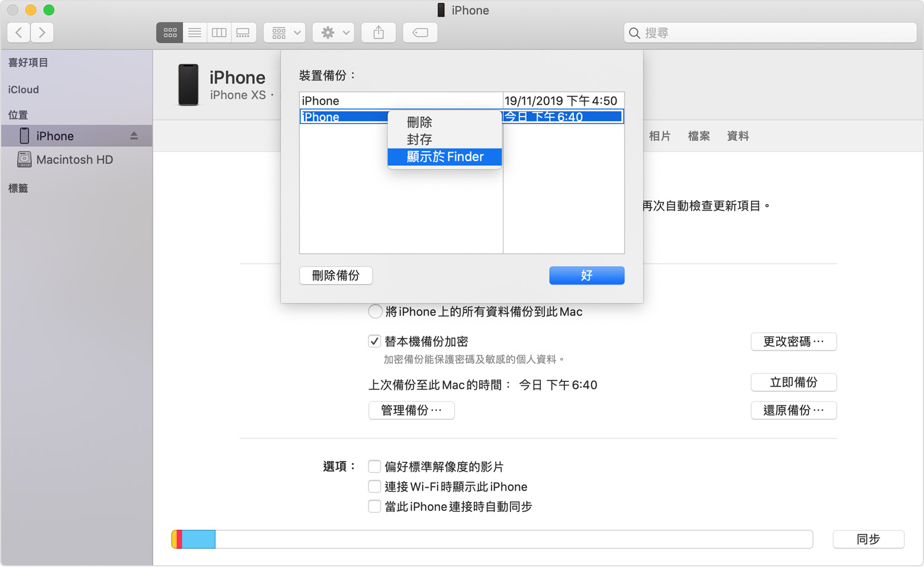The height and width of the screenshot is (567, 924).
Task: Go forward with the right chevron button
Action: pyautogui.click(x=42, y=33)
